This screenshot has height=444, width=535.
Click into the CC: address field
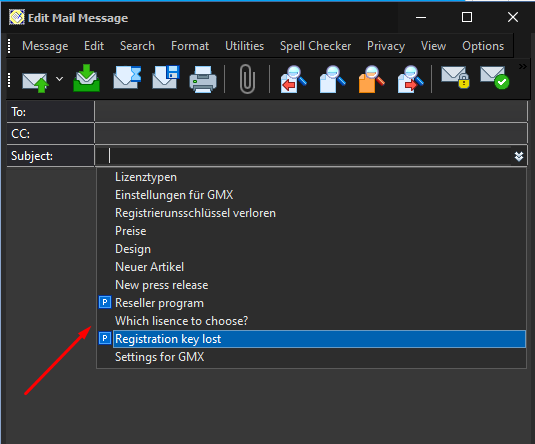pyautogui.click(x=311, y=133)
